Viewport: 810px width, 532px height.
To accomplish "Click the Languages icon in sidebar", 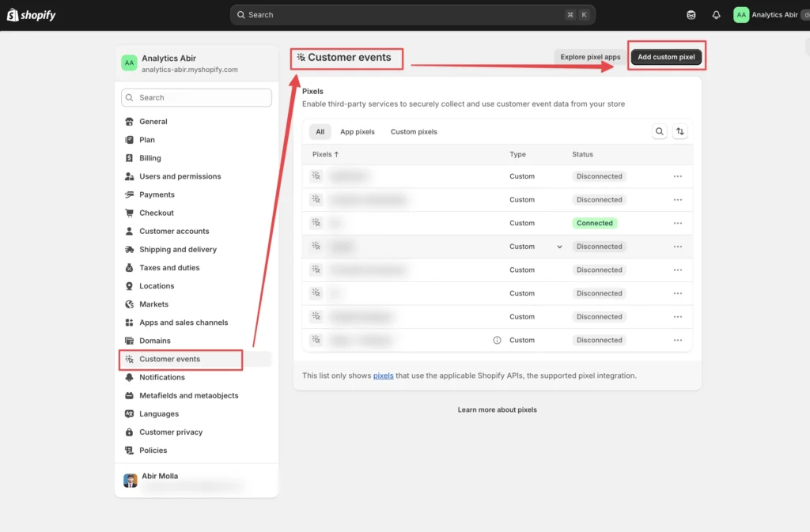I will [x=129, y=414].
